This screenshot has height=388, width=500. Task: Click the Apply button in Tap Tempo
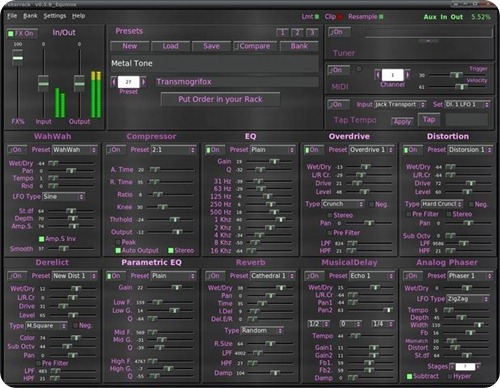point(402,122)
